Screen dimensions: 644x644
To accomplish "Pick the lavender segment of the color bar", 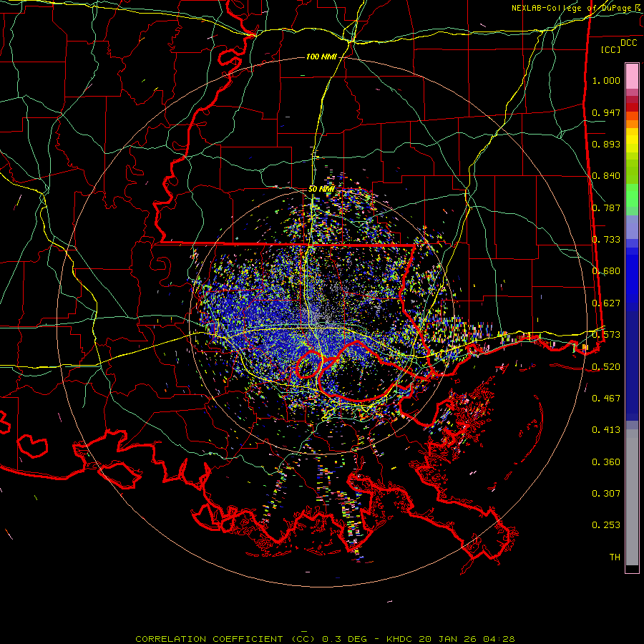I will click(x=632, y=227).
